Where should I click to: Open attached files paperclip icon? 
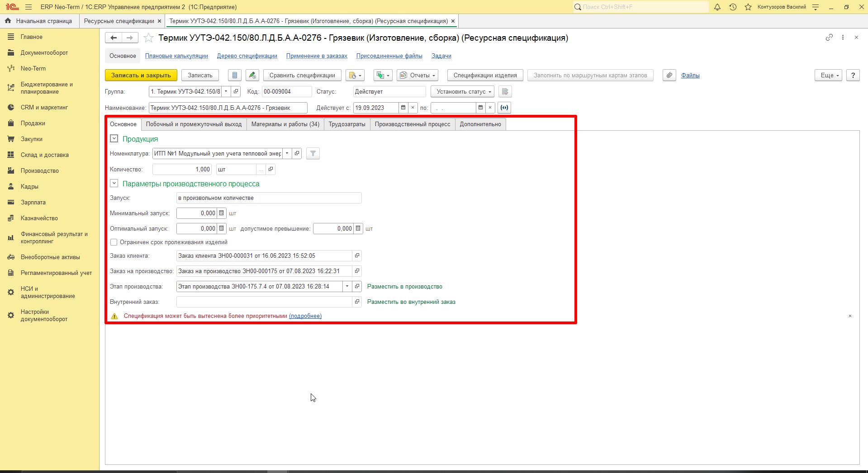tap(669, 75)
